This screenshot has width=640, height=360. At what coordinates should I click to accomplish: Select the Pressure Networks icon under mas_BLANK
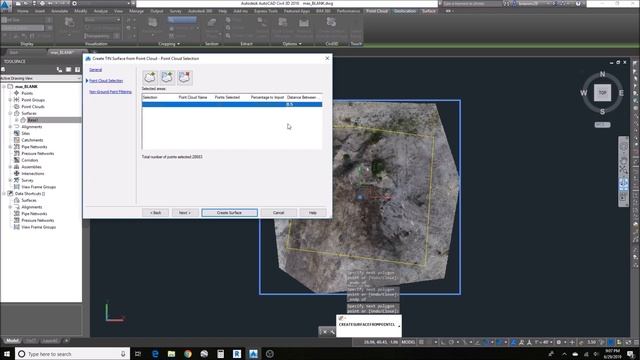click(x=17, y=153)
